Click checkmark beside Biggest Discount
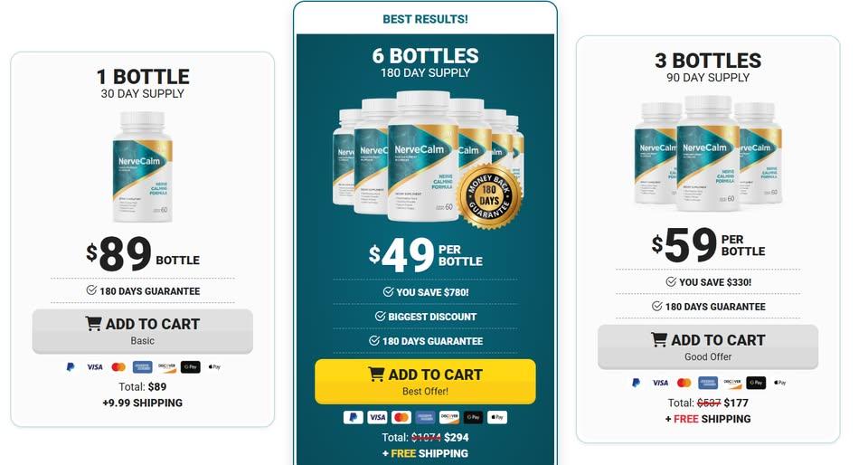The width and height of the screenshot is (868, 465). 380,316
